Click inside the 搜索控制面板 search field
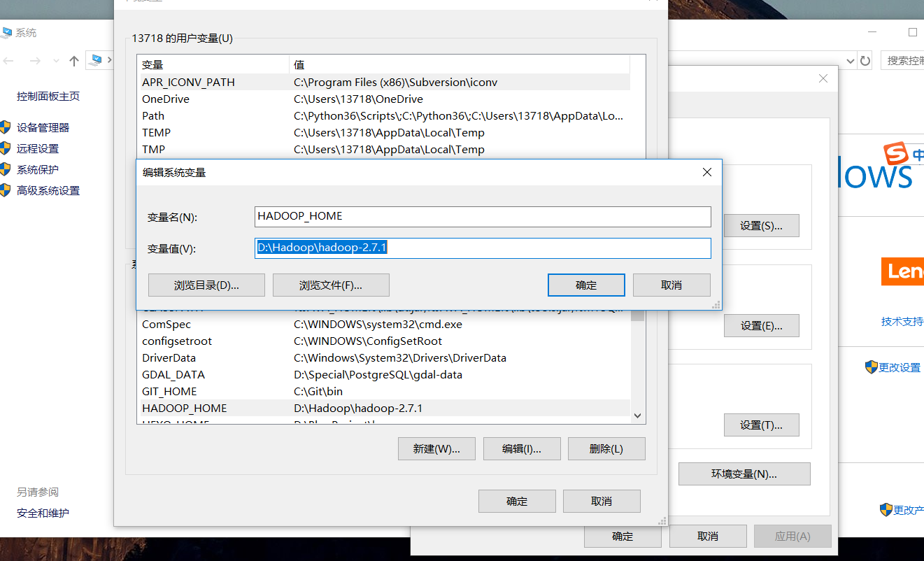The height and width of the screenshot is (561, 924). coord(906,60)
